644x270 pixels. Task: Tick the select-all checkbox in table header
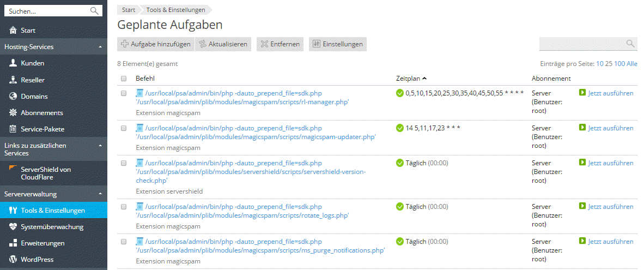(124, 79)
